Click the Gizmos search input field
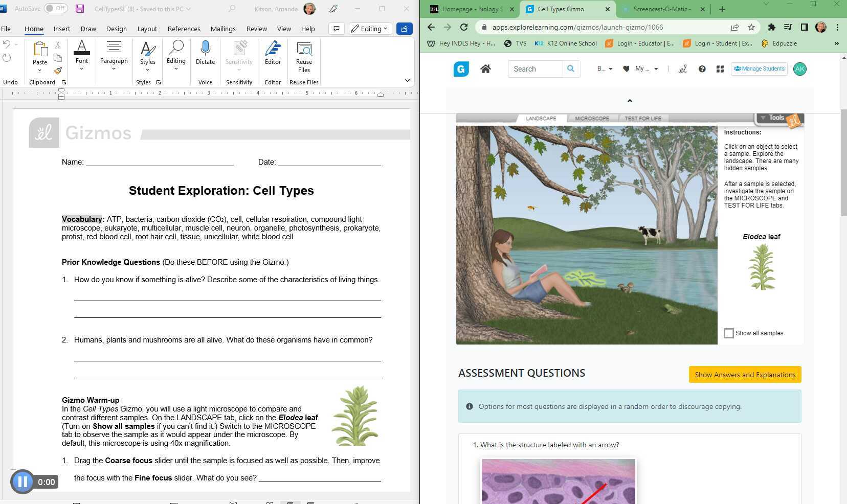Viewport: 847px width, 504px height. [x=535, y=69]
